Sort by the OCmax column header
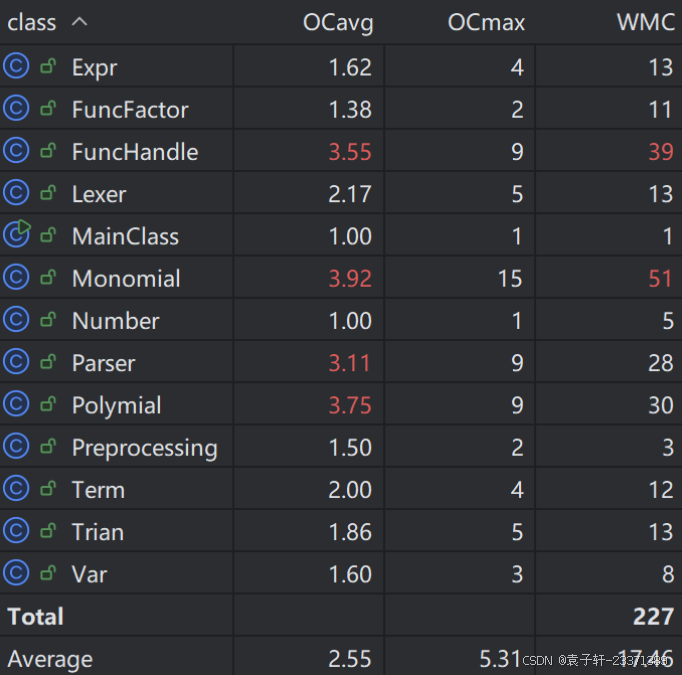Viewport: 682px width, 675px height. point(486,23)
